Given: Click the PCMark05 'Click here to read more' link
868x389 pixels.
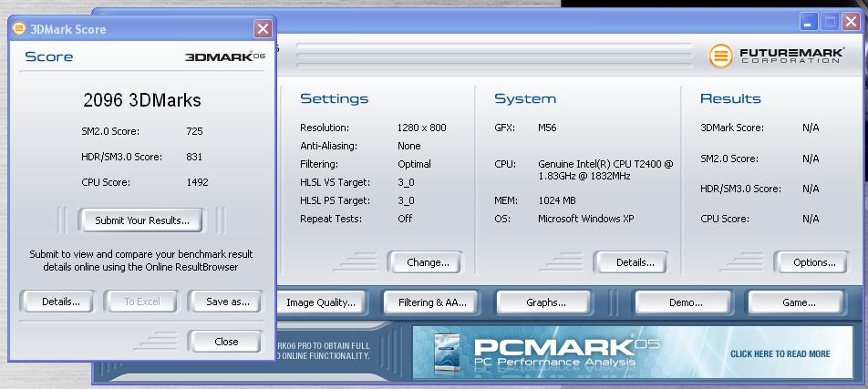Looking at the screenshot, I should point(780,353).
